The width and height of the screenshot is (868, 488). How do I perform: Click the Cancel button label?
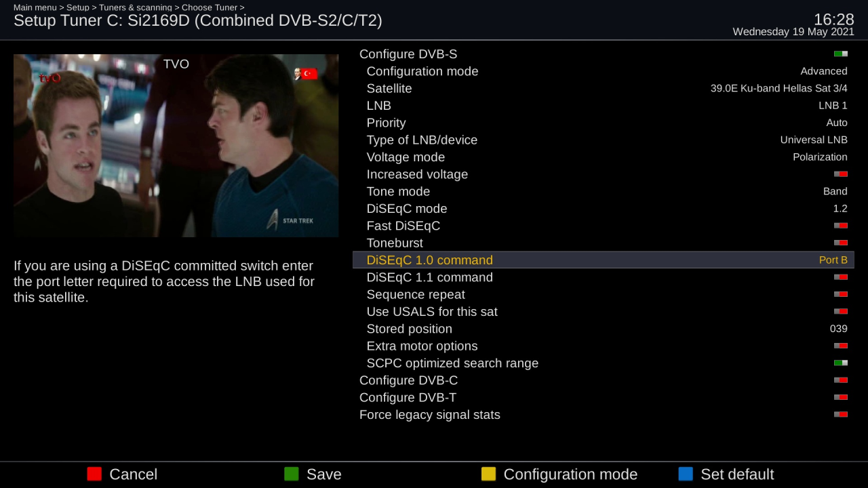134,474
